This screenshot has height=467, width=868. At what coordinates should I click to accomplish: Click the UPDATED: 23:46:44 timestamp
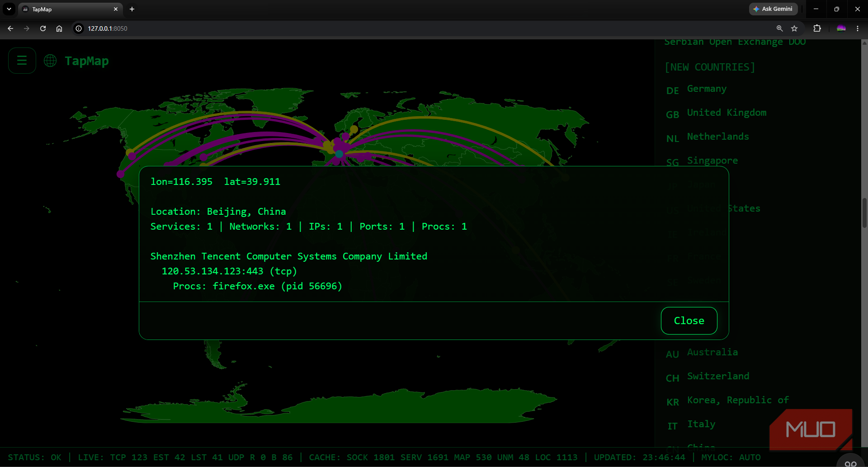pyautogui.click(x=639, y=458)
